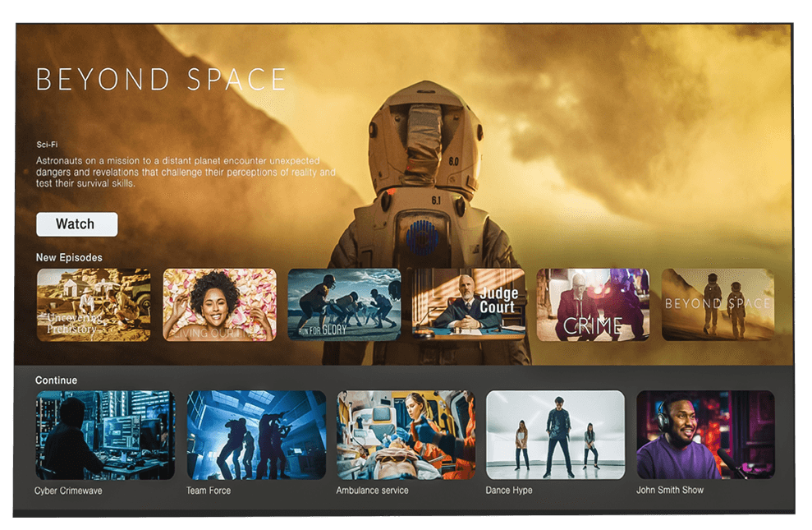Continue watching Team Force via its thumbnail
812x530 pixels.
click(256, 435)
